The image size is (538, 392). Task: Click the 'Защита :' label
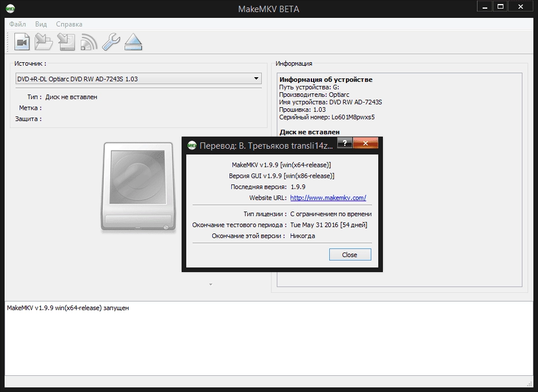28,119
